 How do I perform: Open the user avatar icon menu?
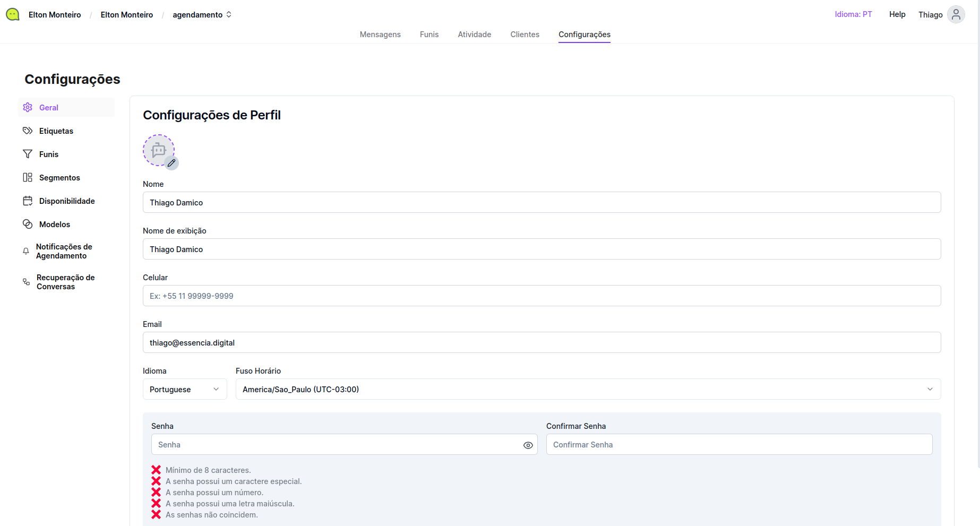coord(956,14)
